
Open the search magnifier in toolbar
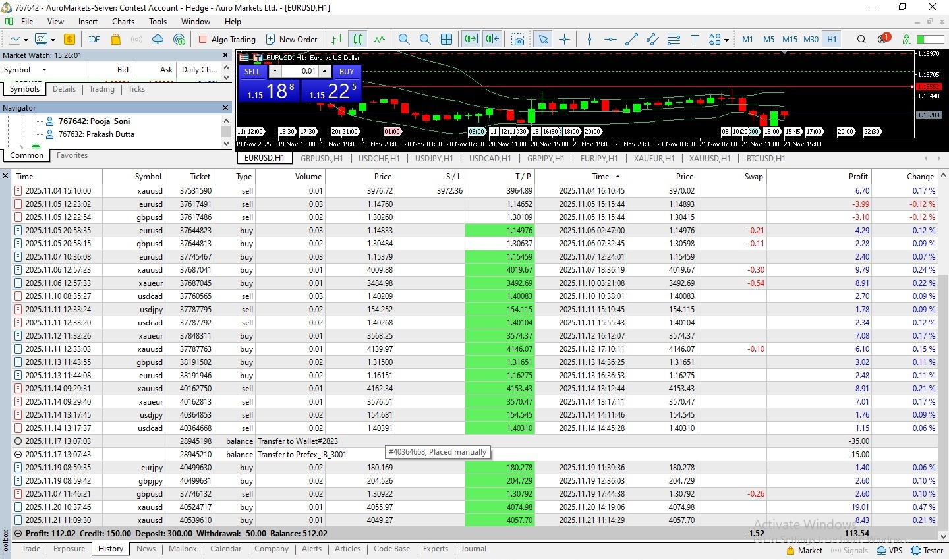pos(861,40)
